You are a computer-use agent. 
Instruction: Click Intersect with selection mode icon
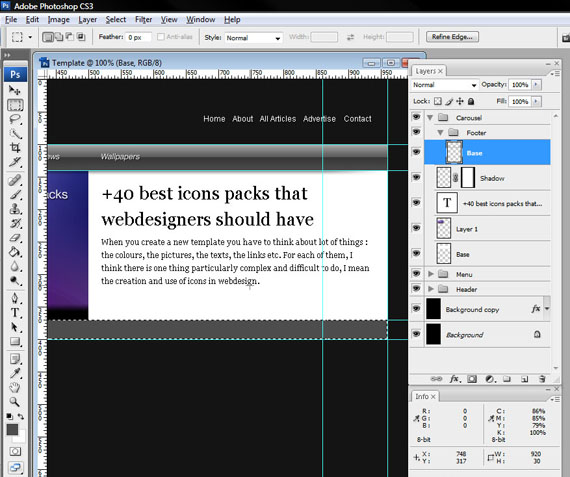[81, 37]
